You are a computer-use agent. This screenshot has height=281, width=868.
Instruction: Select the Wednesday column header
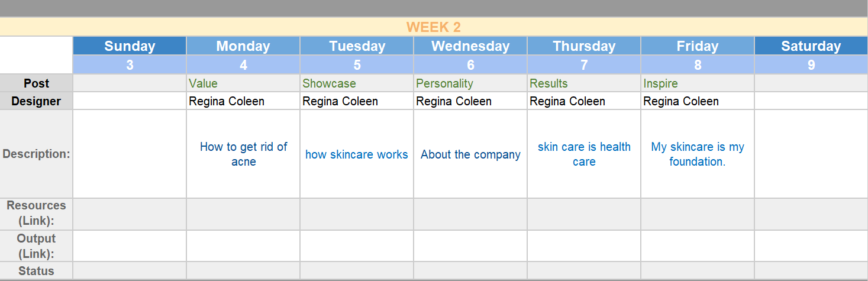pos(470,46)
